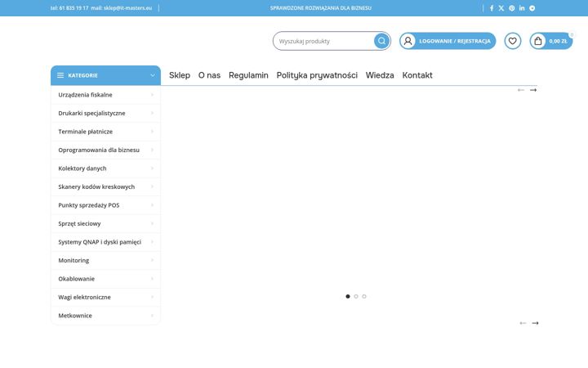
Task: Click Sprawdzone rozwiązania dla biznesu banner text
Action: [x=321, y=8]
